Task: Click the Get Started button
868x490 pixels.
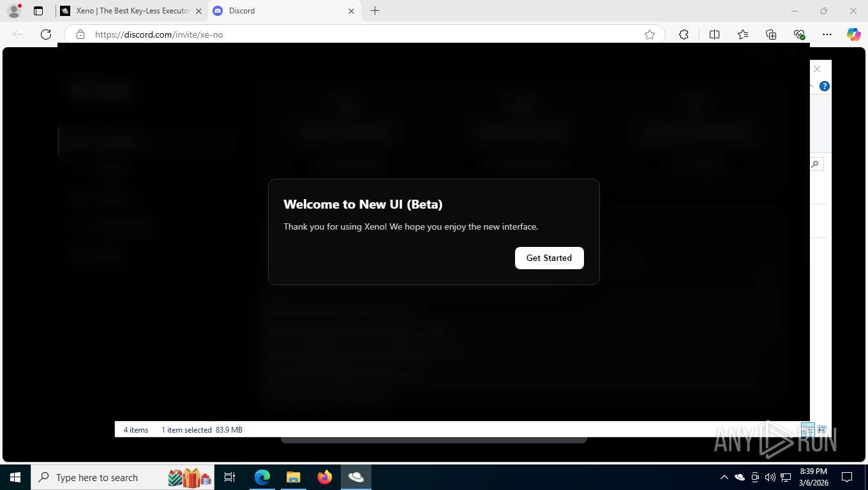Action: point(549,258)
